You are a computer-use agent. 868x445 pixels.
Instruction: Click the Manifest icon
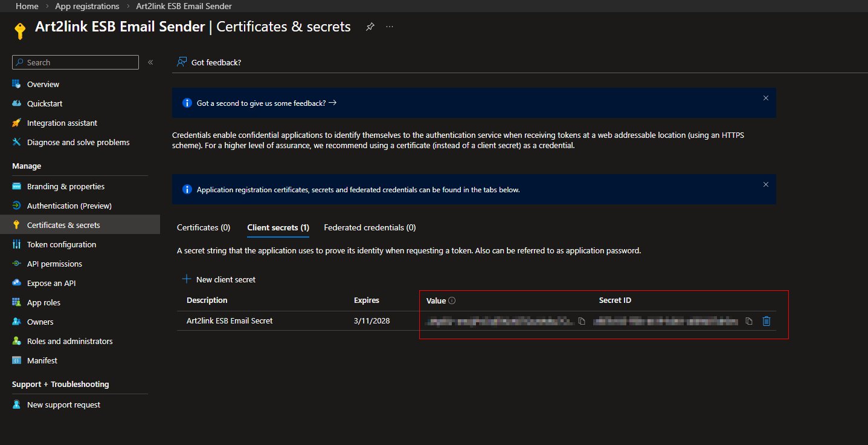pos(16,360)
